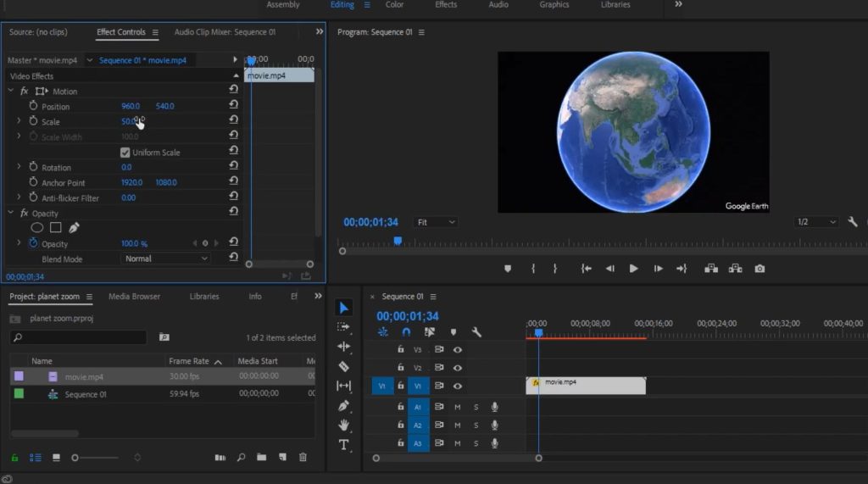Toggle V3 track lock
The height and width of the screenshot is (484, 868).
click(x=400, y=349)
